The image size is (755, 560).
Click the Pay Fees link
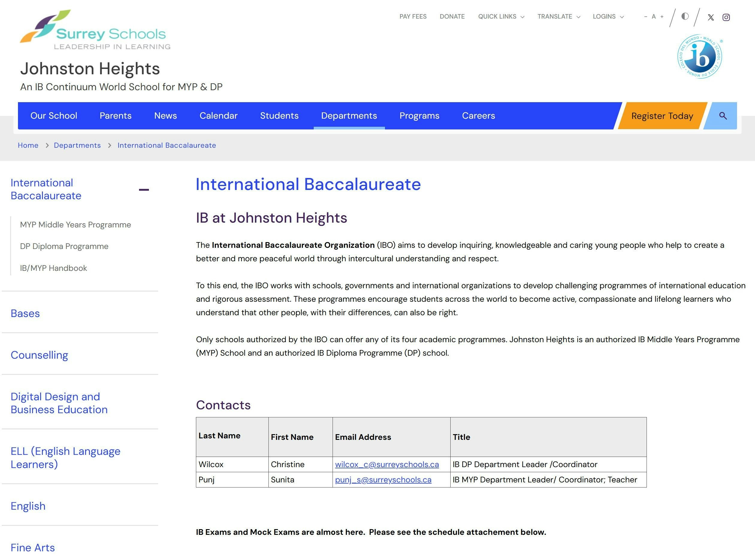coord(413,16)
